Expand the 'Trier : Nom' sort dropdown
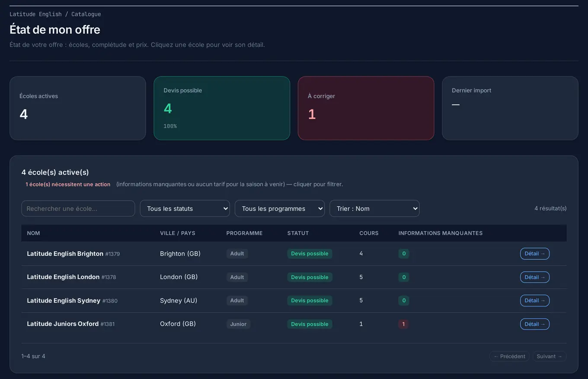Image resolution: width=588 pixels, height=379 pixels. (374, 208)
